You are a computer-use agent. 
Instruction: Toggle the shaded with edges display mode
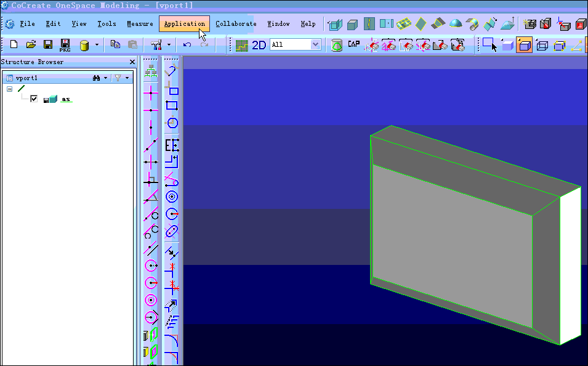click(x=524, y=45)
